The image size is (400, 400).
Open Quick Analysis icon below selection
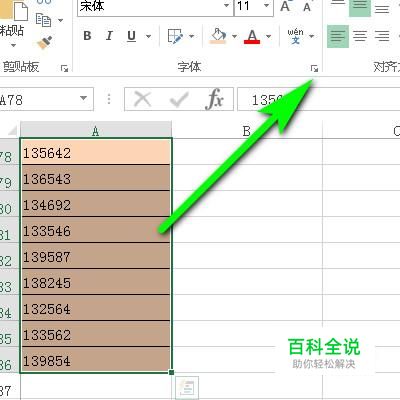pyautogui.click(x=187, y=388)
